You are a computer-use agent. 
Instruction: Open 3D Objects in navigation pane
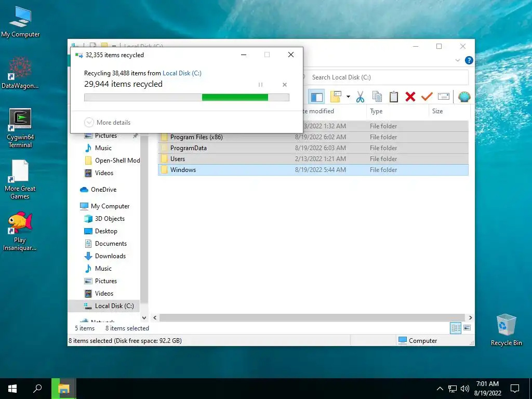(x=104, y=219)
